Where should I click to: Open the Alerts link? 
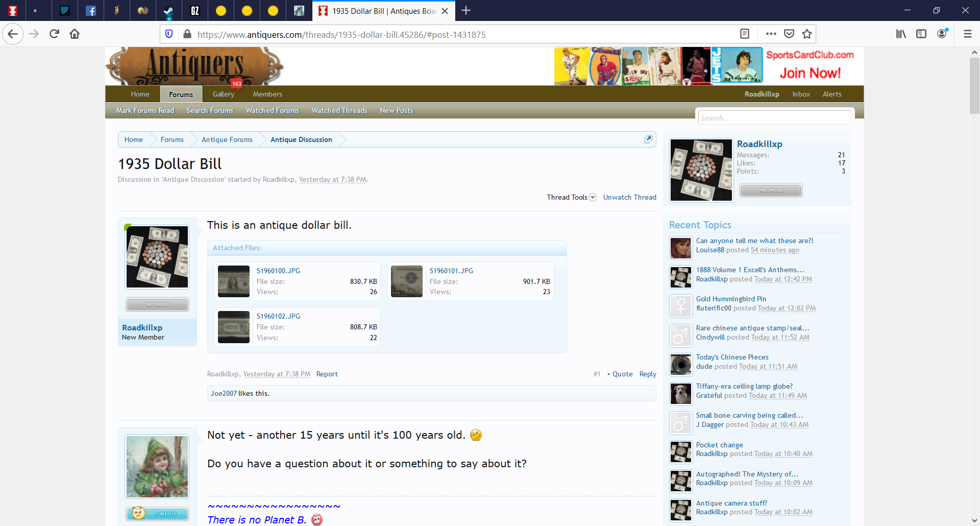click(832, 94)
